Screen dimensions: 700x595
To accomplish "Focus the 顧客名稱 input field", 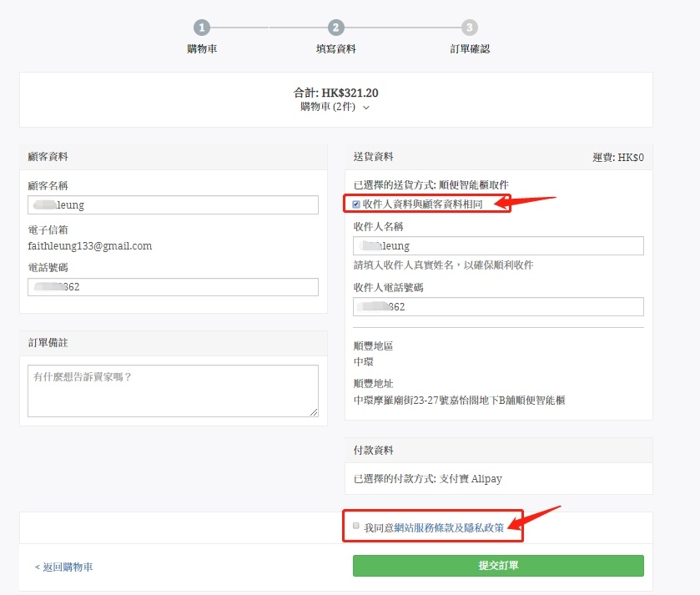I will pyautogui.click(x=173, y=205).
